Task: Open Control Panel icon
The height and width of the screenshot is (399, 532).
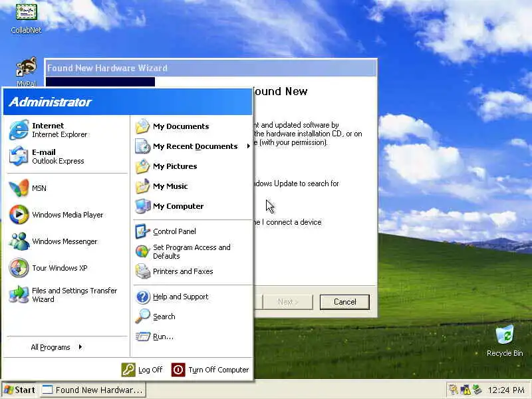Action: click(x=142, y=231)
